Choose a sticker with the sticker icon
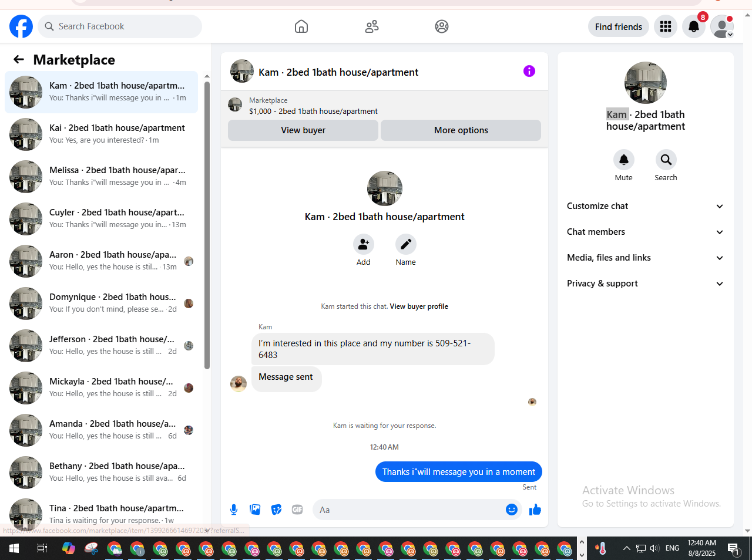The height and width of the screenshot is (560, 752). pos(276,510)
